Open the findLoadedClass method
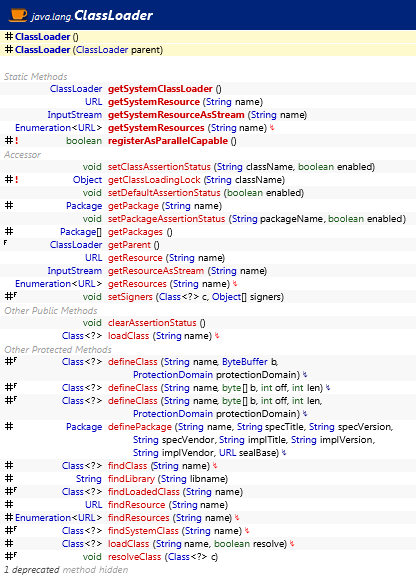This screenshot has width=416, height=576. click(x=144, y=492)
